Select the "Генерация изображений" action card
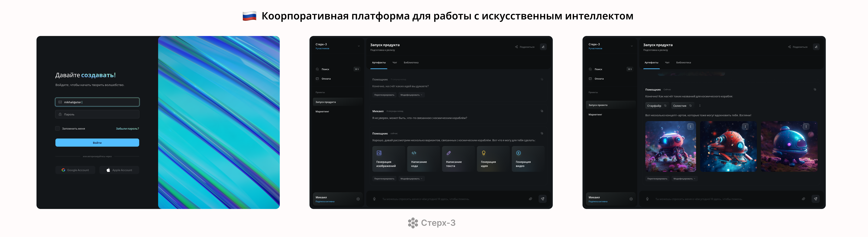868x237 pixels. pos(388,158)
